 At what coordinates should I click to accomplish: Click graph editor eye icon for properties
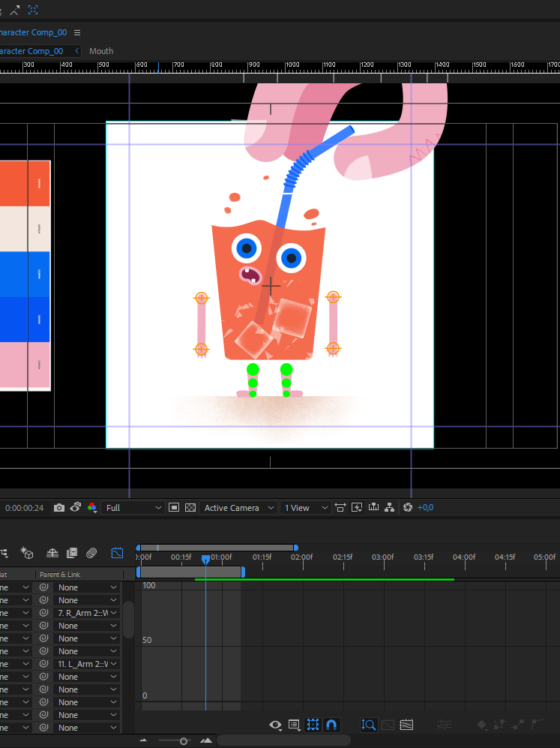click(x=275, y=725)
